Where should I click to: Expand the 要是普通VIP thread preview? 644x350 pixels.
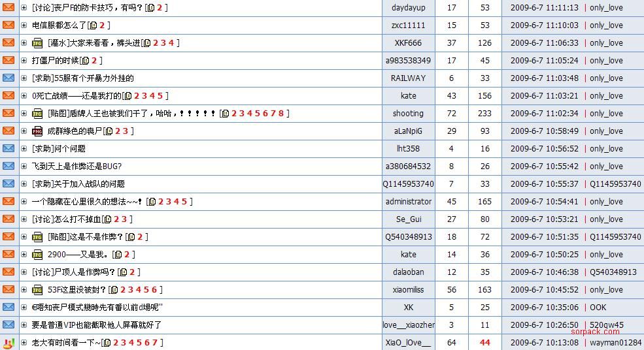[24, 325]
